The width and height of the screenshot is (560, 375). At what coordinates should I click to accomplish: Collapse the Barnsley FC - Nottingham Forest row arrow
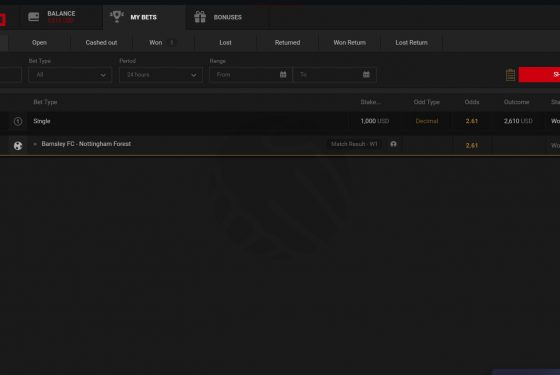point(35,144)
